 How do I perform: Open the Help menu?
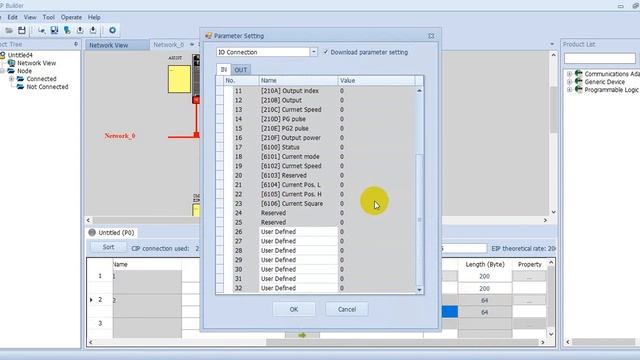[94, 17]
